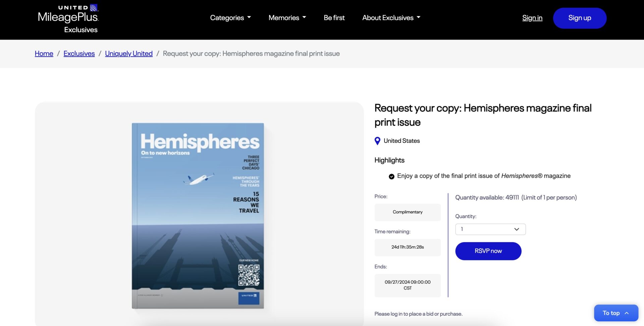The width and height of the screenshot is (644, 326).
Task: Expand the Memories dropdown
Action: [287, 18]
